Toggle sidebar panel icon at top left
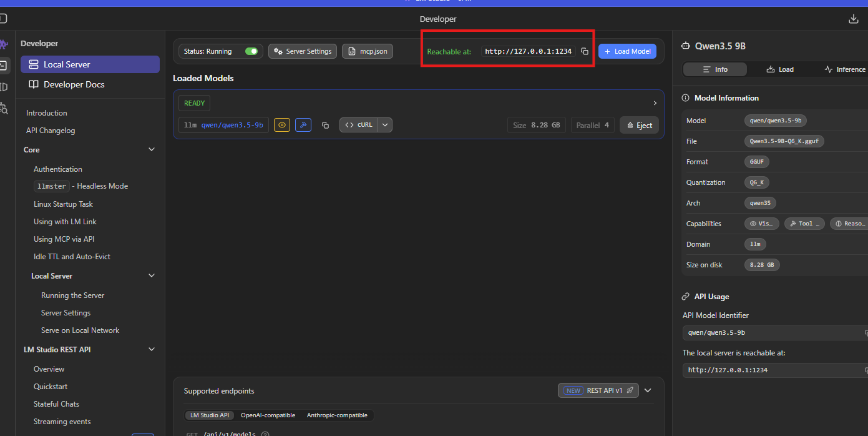Image resolution: width=868 pixels, height=436 pixels. tap(3, 19)
